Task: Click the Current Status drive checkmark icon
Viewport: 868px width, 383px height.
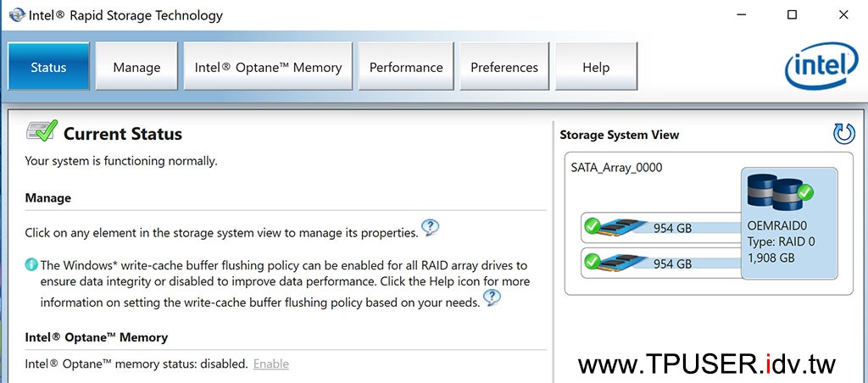Action: tap(41, 132)
